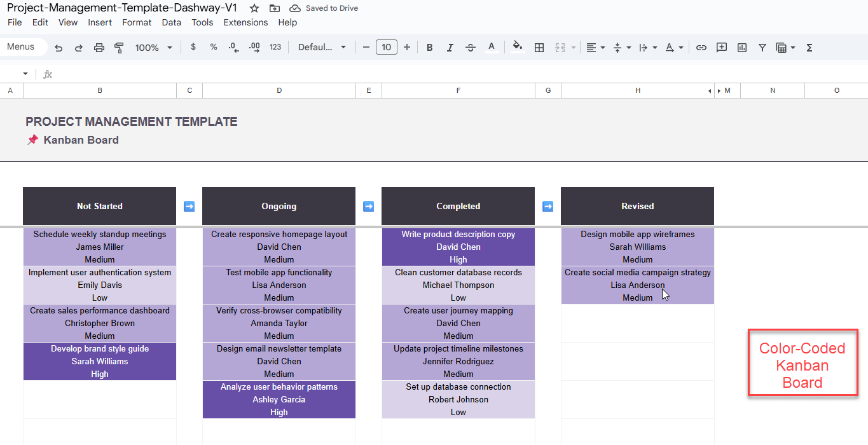This screenshot has height=445, width=868.
Task: Click the format as currency icon
Action: pos(193,47)
